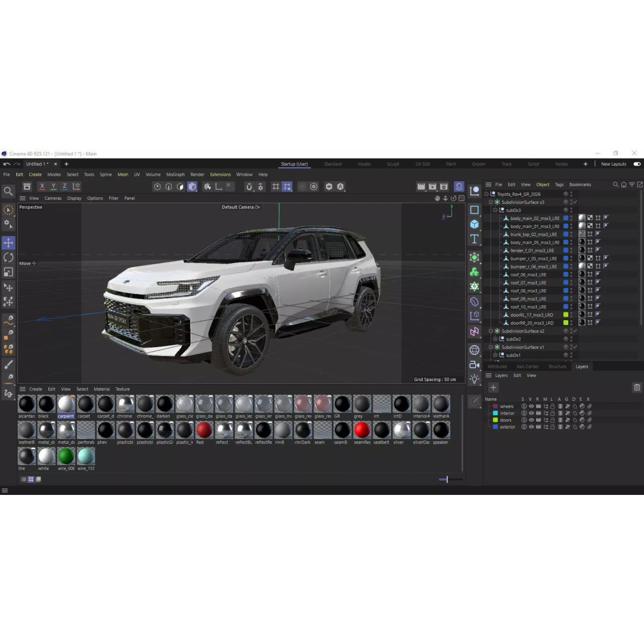Screen dimensions: 644x644
Task: Click the wheels layer color swatch
Action: tap(496, 406)
